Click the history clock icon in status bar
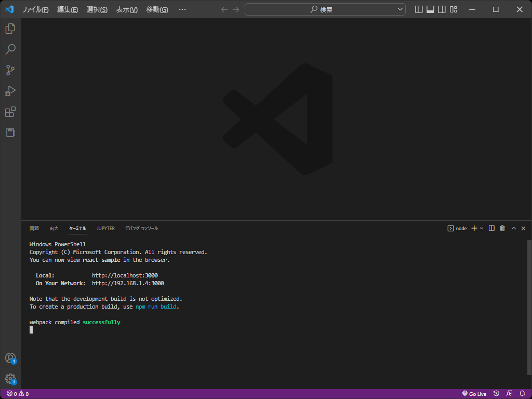The height and width of the screenshot is (399, 532). [496, 394]
